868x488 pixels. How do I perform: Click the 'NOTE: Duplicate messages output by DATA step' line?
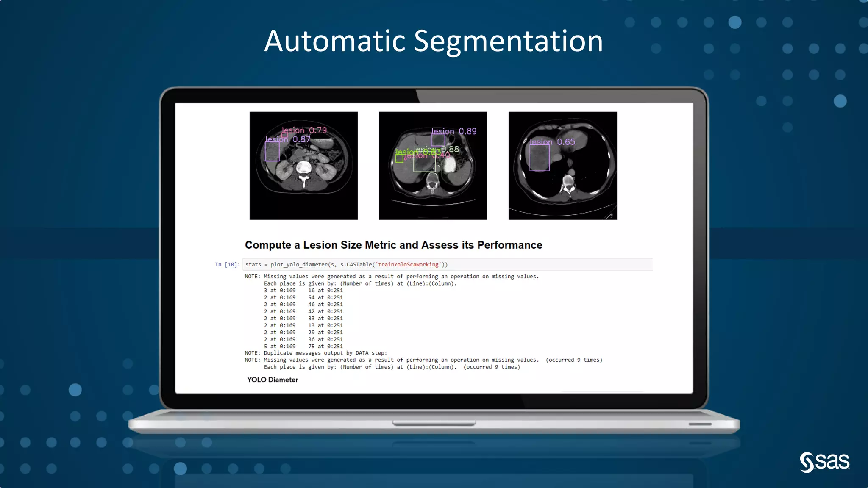pyautogui.click(x=316, y=353)
